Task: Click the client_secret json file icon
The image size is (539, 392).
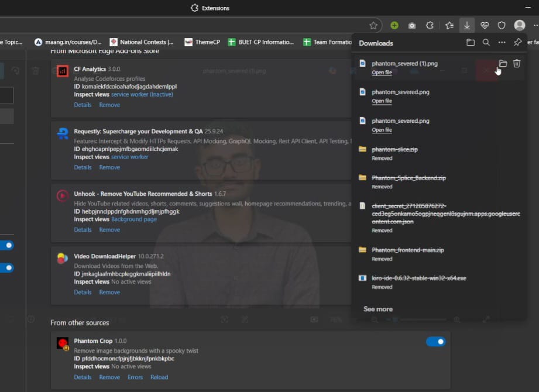Action: [x=362, y=205]
